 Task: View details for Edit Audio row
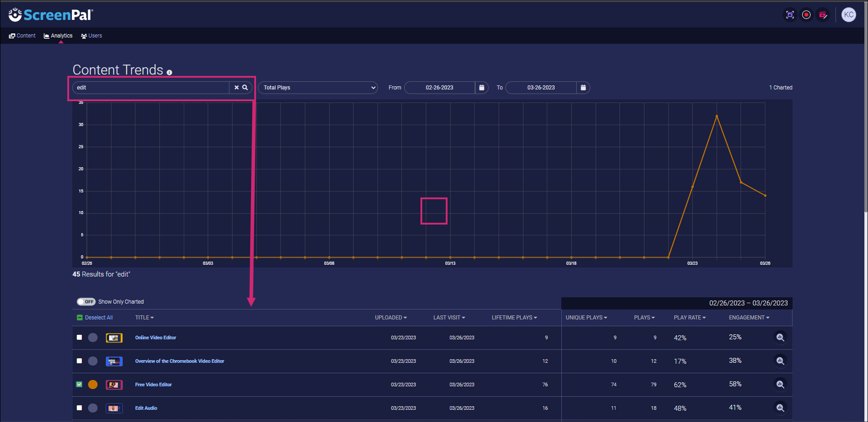point(780,408)
